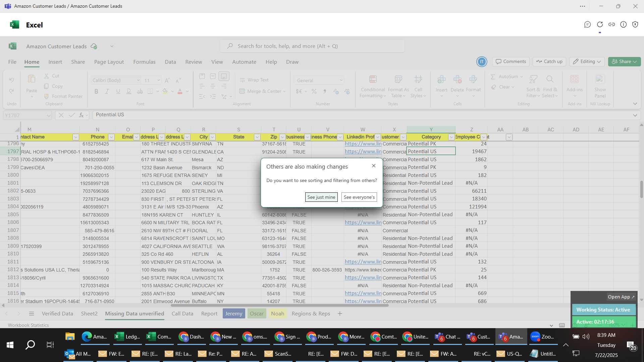This screenshot has width=644, height=362.
Task: Click Format Painter in the Clipboard group
Action: (x=63, y=96)
